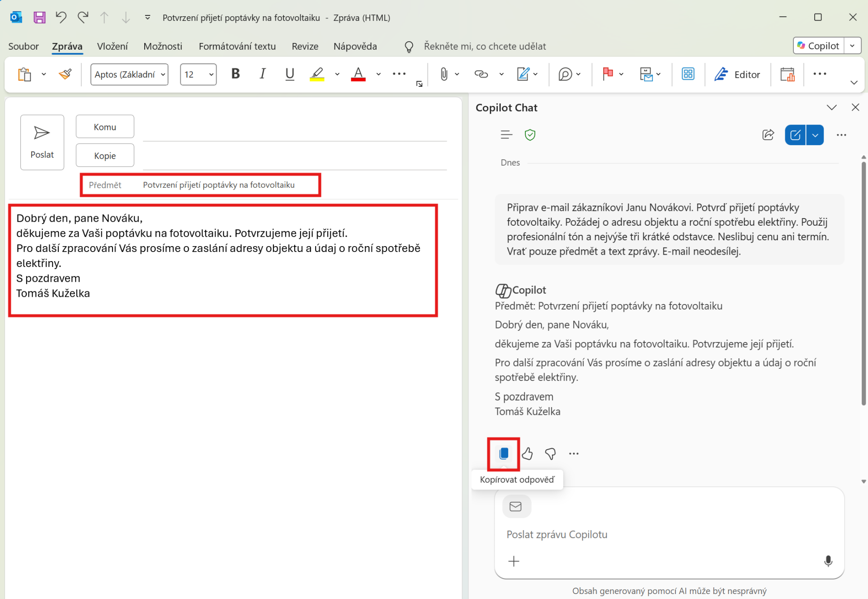Undo the last action
This screenshot has height=599, width=868.
coord(61,18)
